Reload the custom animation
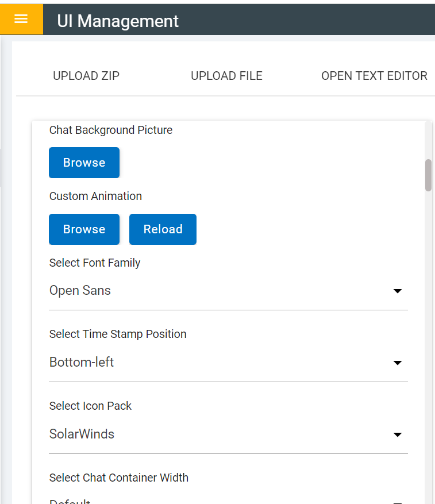 click(163, 229)
